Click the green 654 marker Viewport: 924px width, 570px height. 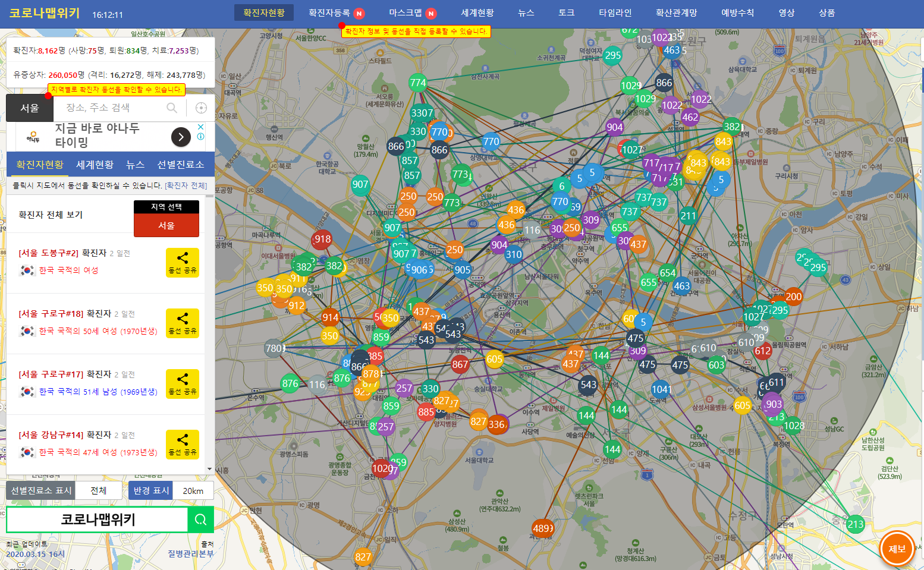click(x=668, y=273)
